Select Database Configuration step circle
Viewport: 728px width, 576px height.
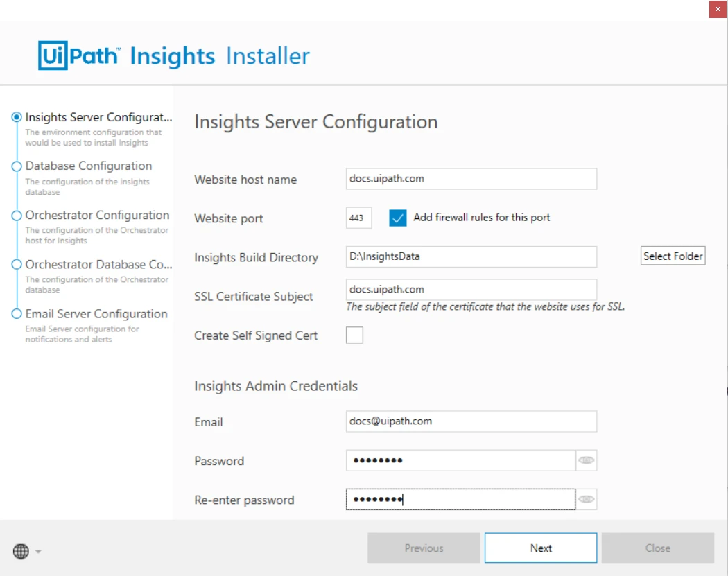tap(17, 166)
